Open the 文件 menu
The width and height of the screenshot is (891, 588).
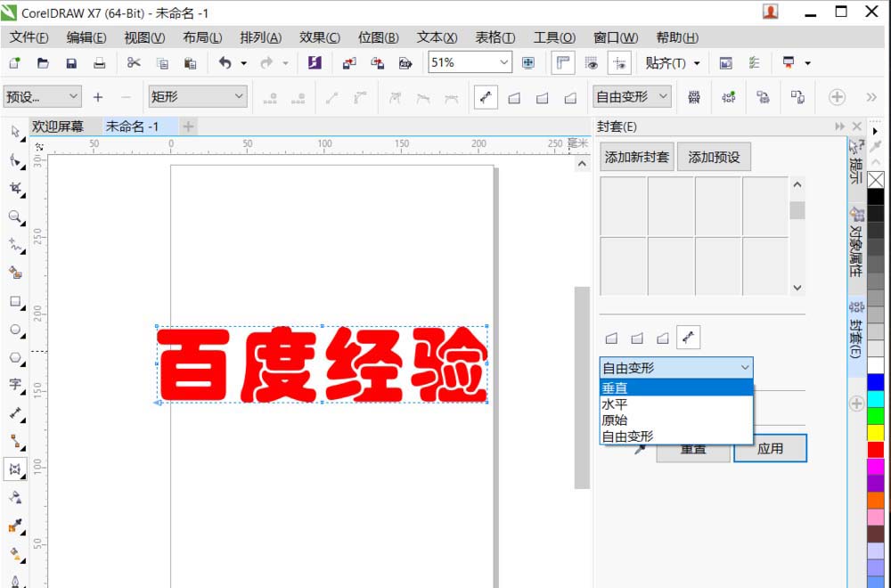pos(29,37)
